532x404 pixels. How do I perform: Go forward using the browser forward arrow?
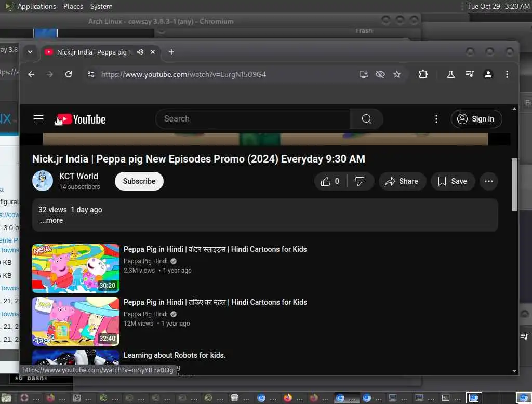coord(50,74)
